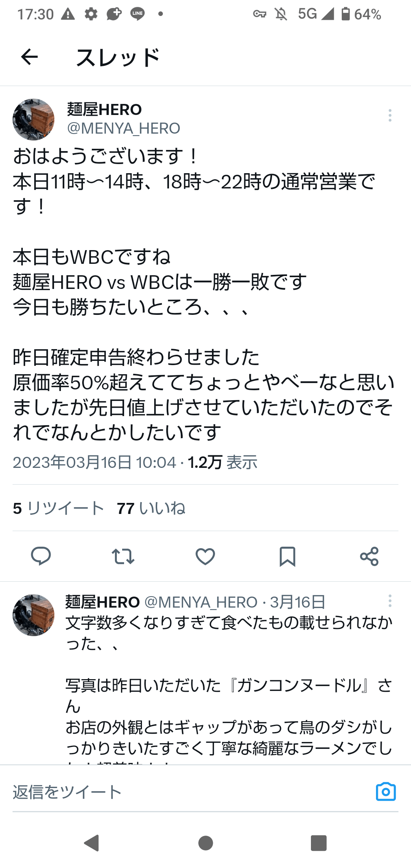This screenshot has height=868, width=411.
Task: Tap the reply speech bubble icon
Action: coord(41,556)
